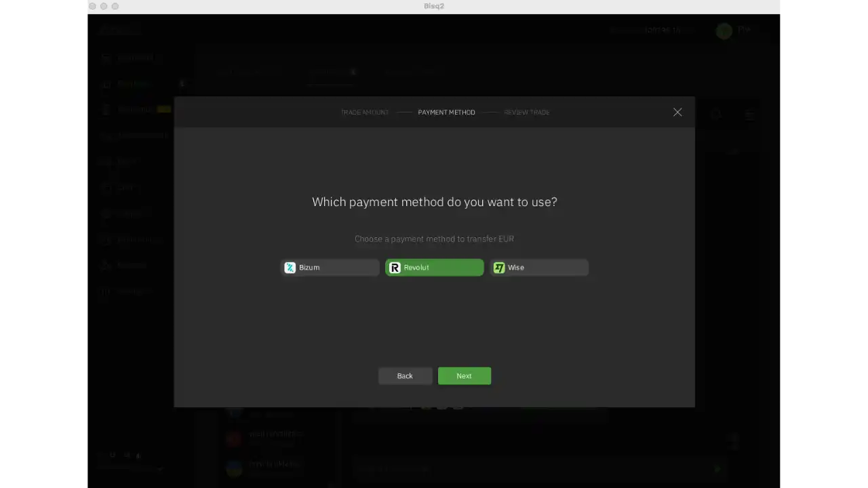Go to the Trade Amount step

[364, 113]
